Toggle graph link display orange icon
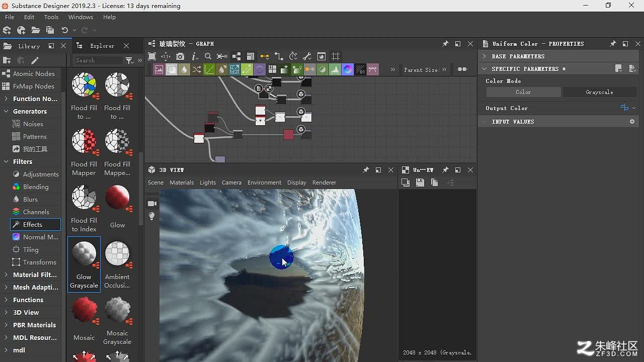 click(x=264, y=56)
